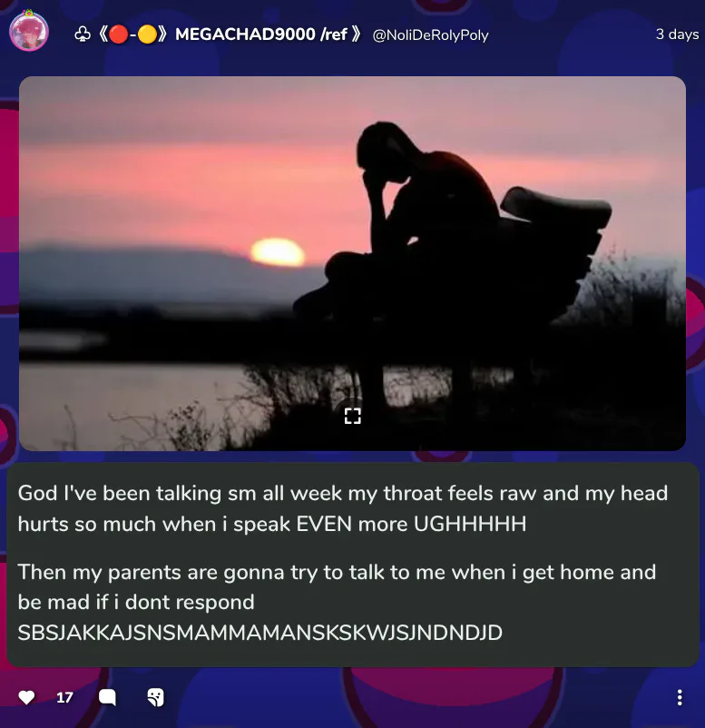Open the poster's round profile avatar

click(x=29, y=31)
